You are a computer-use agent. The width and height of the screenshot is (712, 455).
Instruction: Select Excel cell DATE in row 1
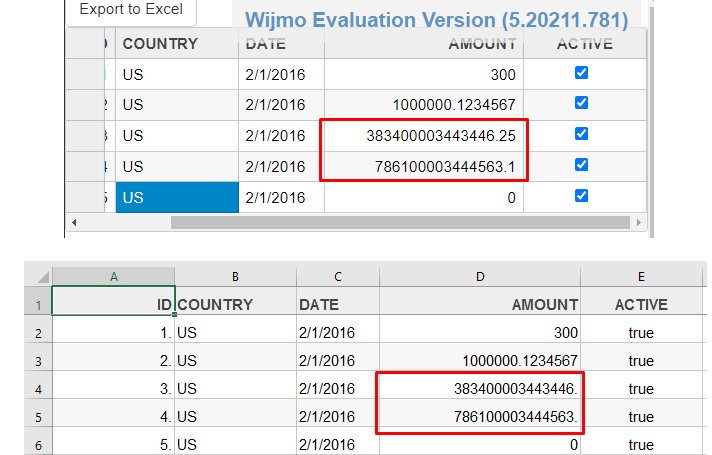coord(338,301)
